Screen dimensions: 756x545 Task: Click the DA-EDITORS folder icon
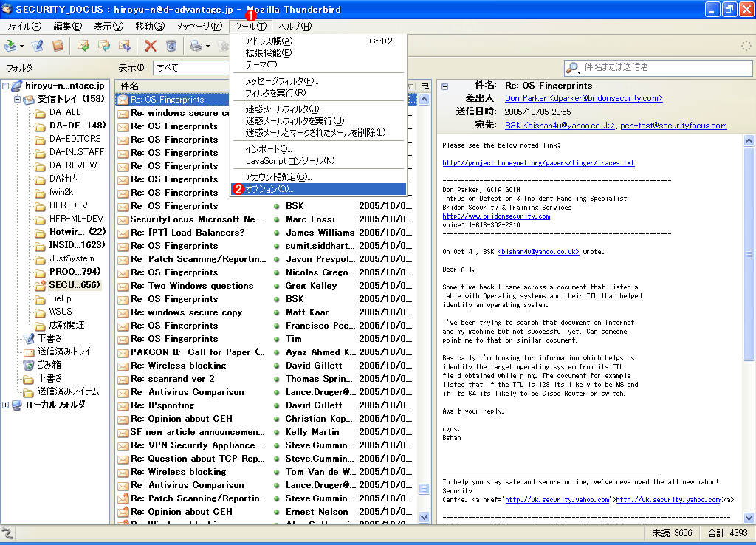pos(41,140)
